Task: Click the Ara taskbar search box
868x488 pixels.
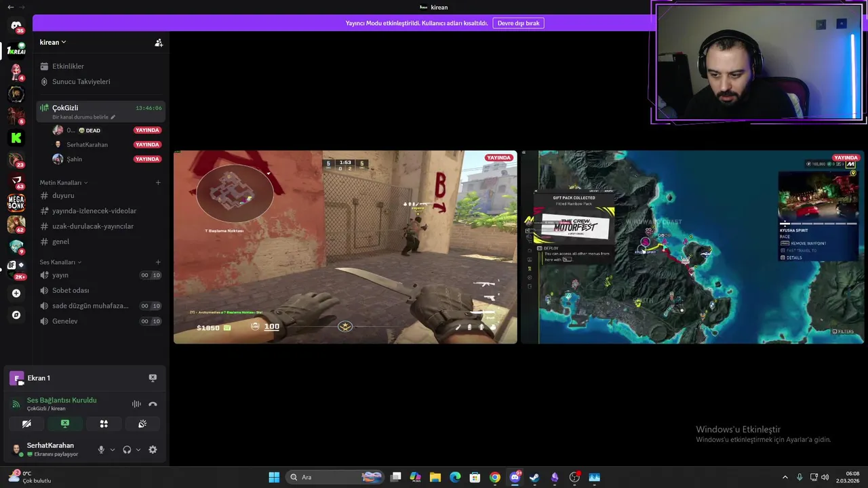Action: point(335,477)
